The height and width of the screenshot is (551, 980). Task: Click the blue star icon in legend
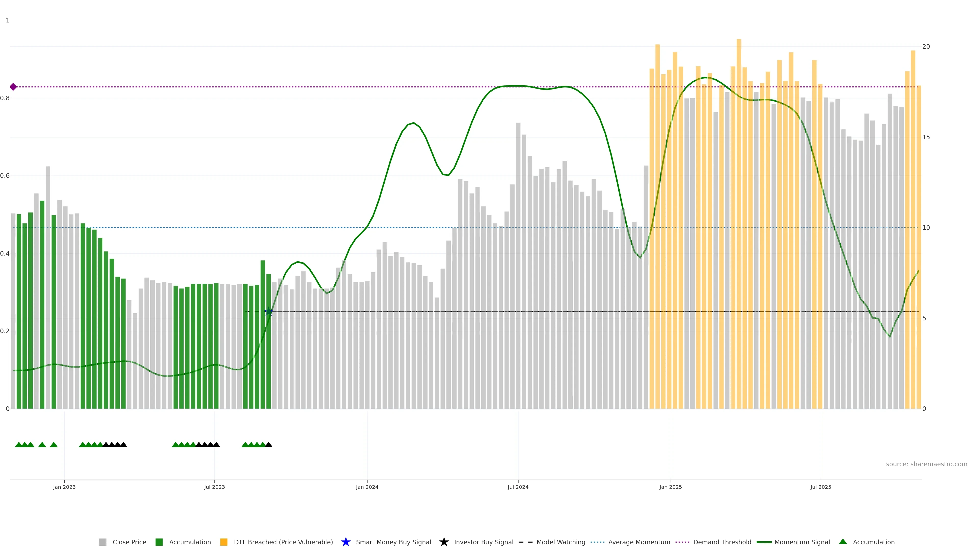346,542
